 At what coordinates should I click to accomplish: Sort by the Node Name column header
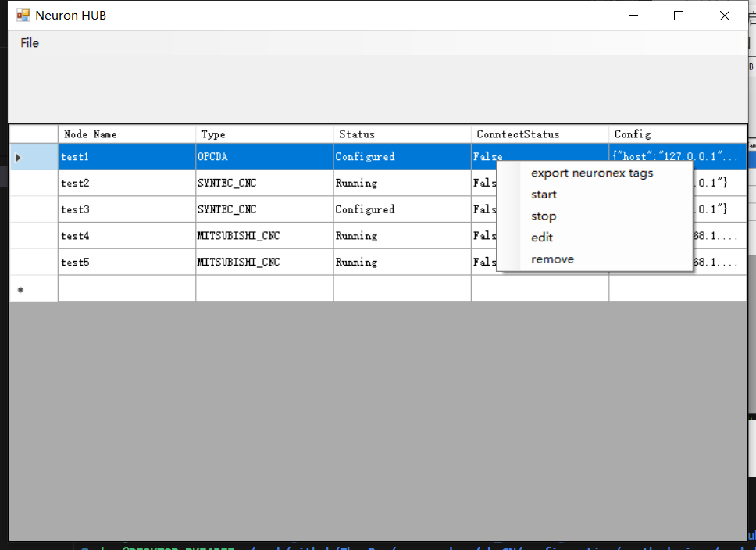[127, 134]
